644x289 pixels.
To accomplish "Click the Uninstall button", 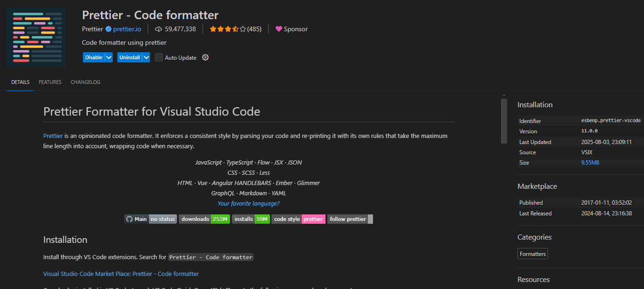I will [x=129, y=57].
